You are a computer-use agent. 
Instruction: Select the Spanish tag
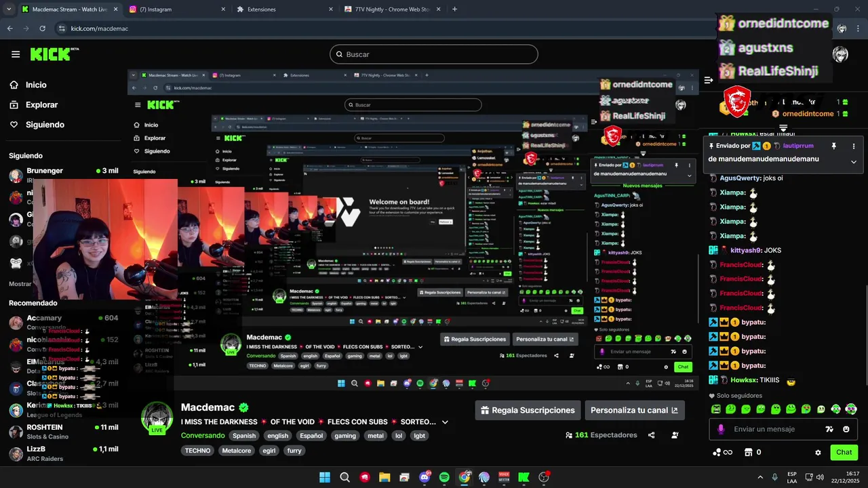244,436
